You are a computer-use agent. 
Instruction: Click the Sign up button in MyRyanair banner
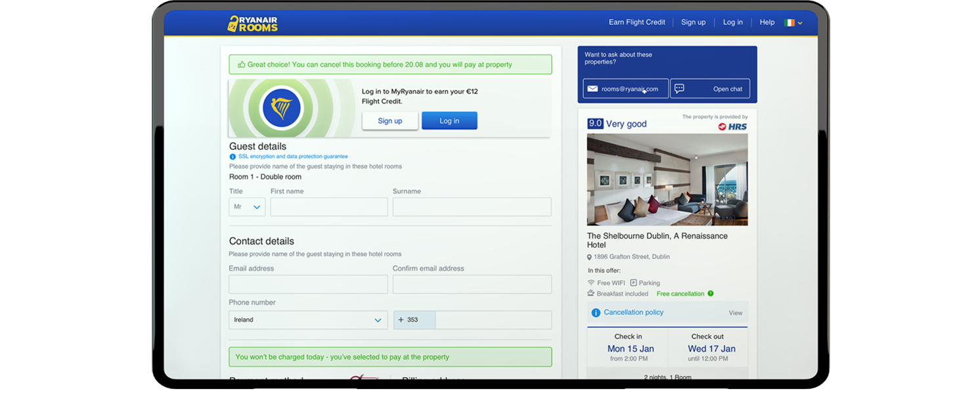[x=390, y=121]
